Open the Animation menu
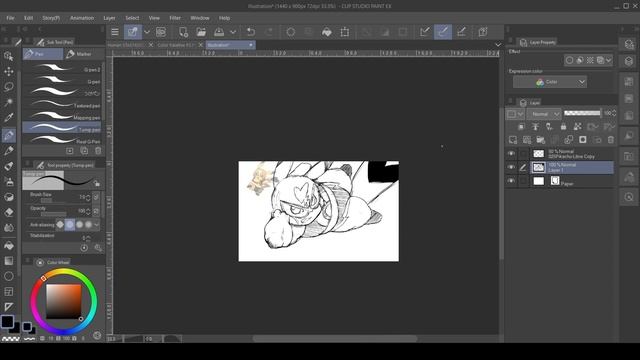 point(82,18)
